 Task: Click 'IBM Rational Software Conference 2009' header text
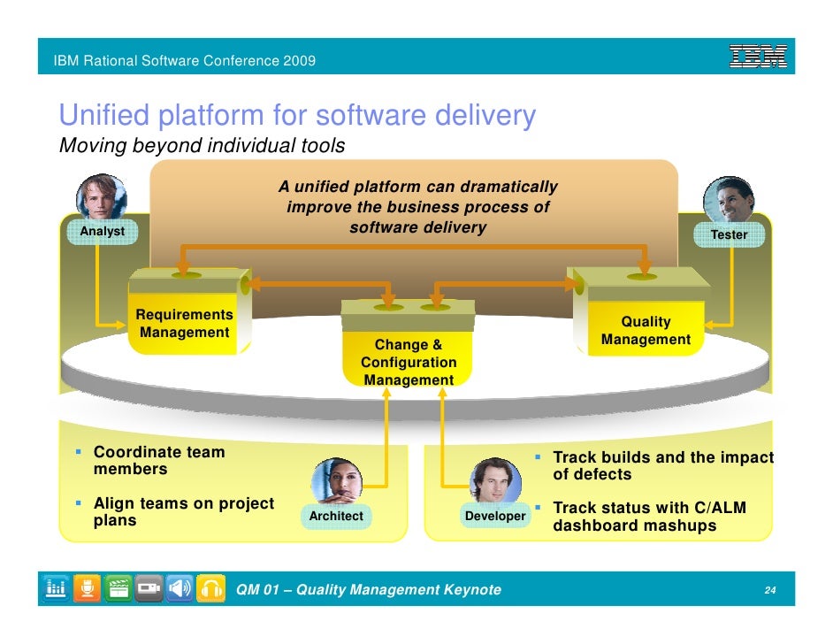click(x=184, y=60)
